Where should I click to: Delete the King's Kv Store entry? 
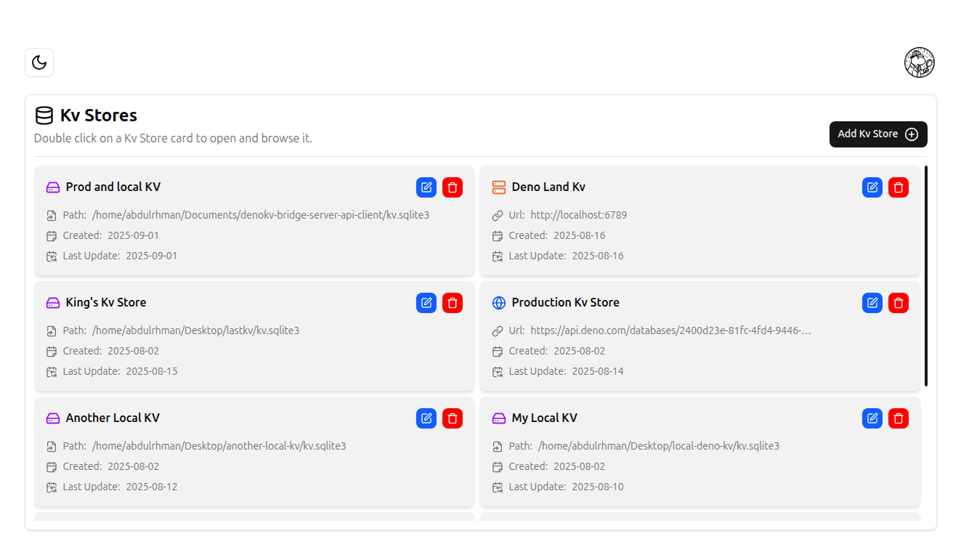pos(453,303)
